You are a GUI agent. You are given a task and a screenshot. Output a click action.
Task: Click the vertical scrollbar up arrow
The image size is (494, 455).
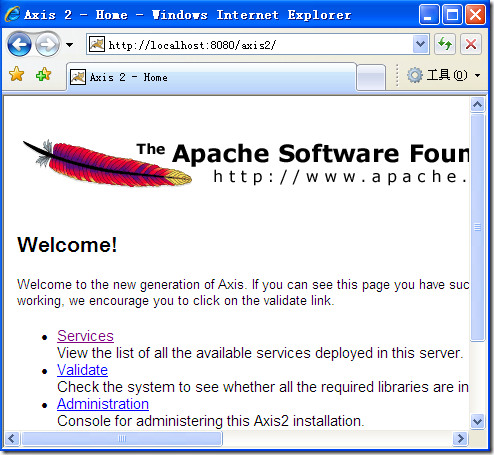coord(477,105)
